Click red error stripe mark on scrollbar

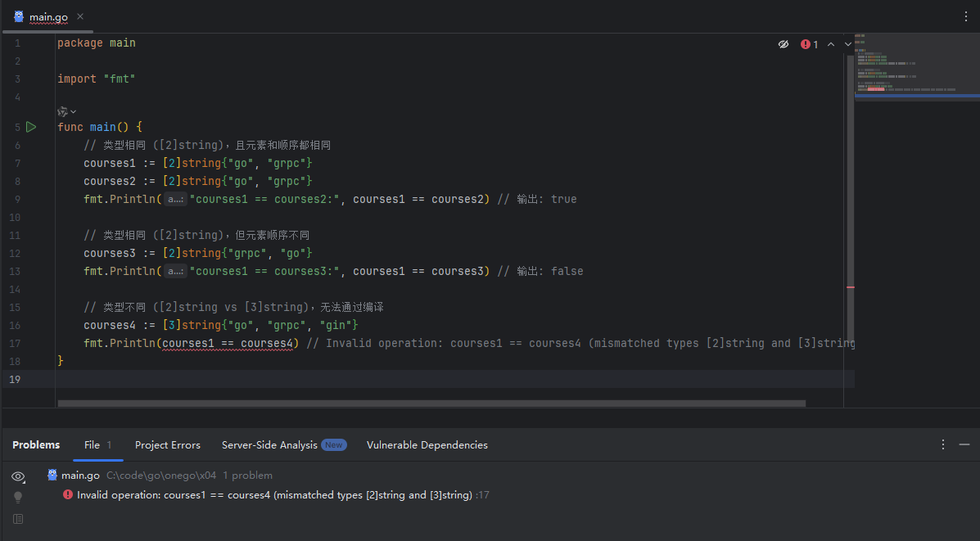pyautogui.click(x=850, y=287)
